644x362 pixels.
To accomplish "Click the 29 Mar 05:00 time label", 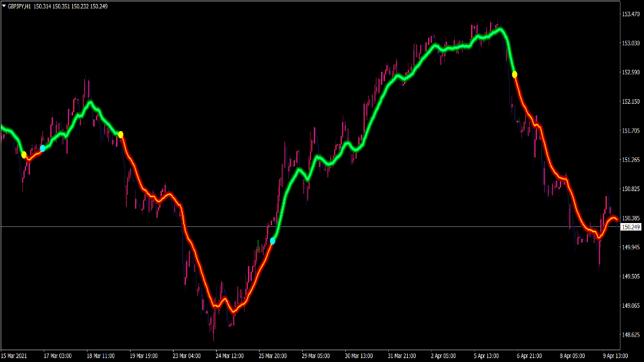I will coord(315,356).
